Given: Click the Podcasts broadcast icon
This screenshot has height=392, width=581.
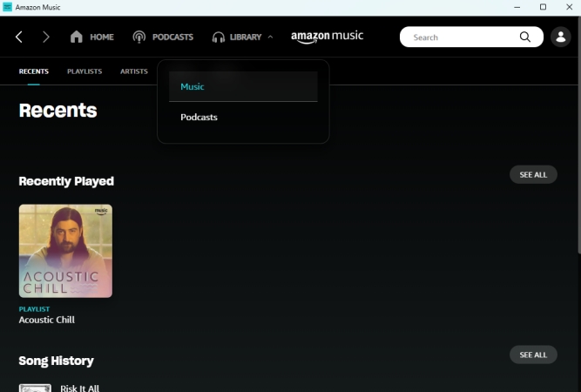Looking at the screenshot, I should pyautogui.click(x=139, y=37).
